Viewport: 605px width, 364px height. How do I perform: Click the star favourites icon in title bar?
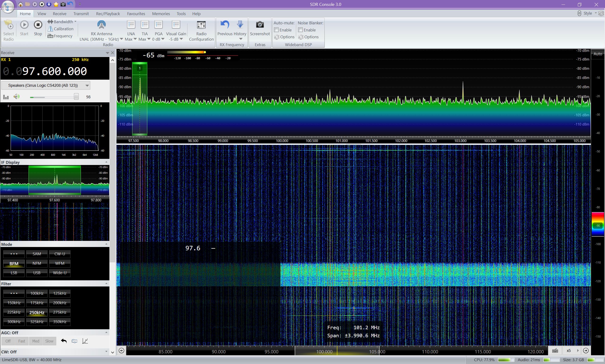pos(56,4)
